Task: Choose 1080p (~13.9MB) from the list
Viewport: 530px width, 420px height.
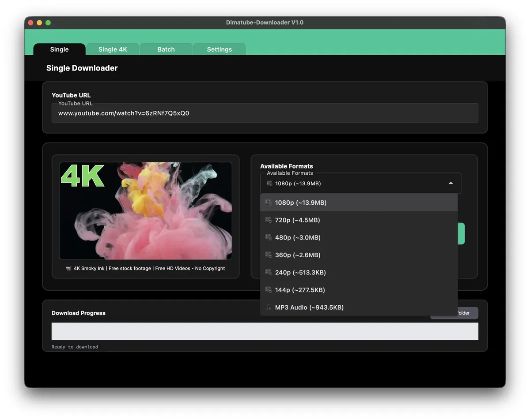Action: click(x=359, y=202)
